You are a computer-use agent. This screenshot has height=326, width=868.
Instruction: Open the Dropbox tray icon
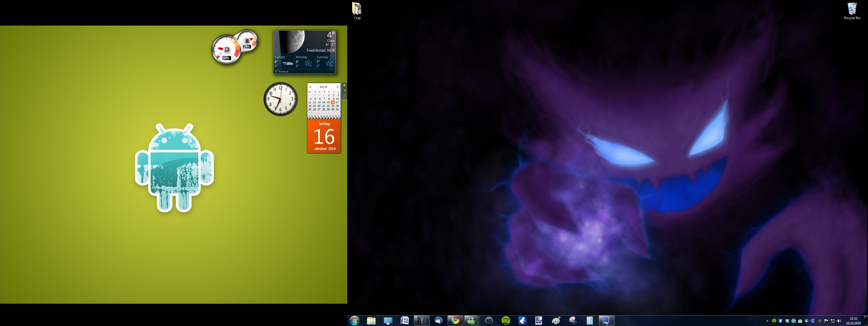[x=787, y=321]
